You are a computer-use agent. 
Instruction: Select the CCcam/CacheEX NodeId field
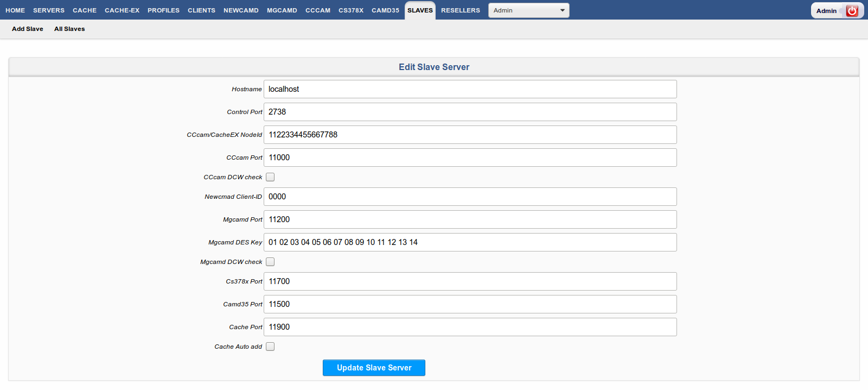pyautogui.click(x=470, y=135)
